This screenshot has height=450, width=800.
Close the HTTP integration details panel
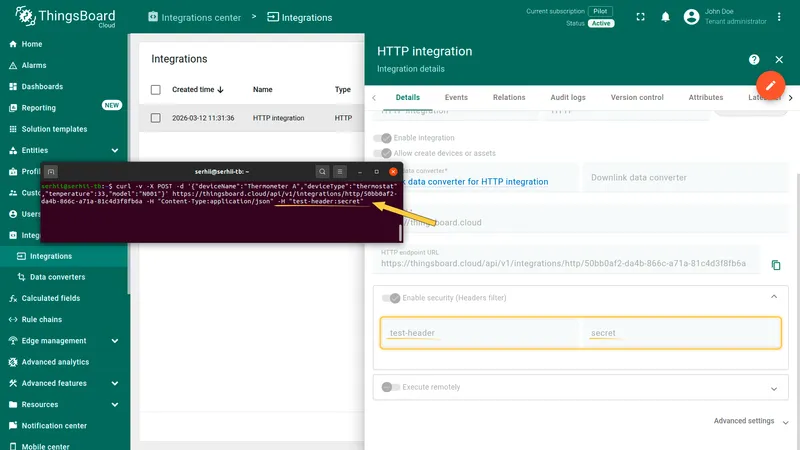coord(779,60)
